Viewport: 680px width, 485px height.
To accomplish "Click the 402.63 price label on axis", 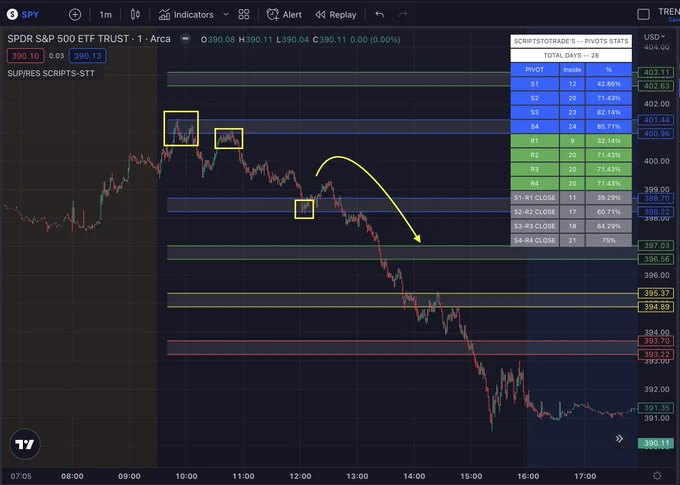I will coord(656,86).
